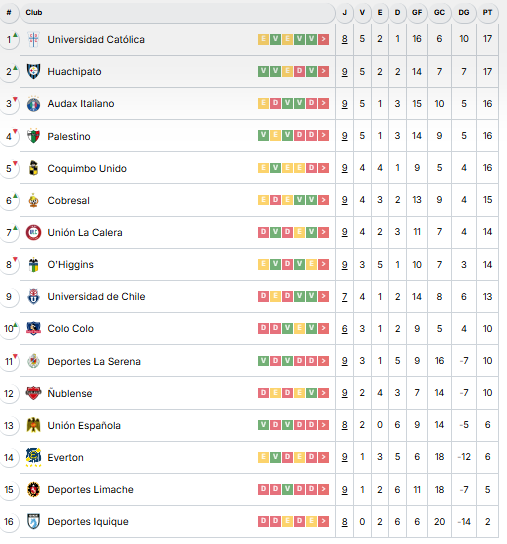Click the Unión Española eagle crest

tap(33, 425)
